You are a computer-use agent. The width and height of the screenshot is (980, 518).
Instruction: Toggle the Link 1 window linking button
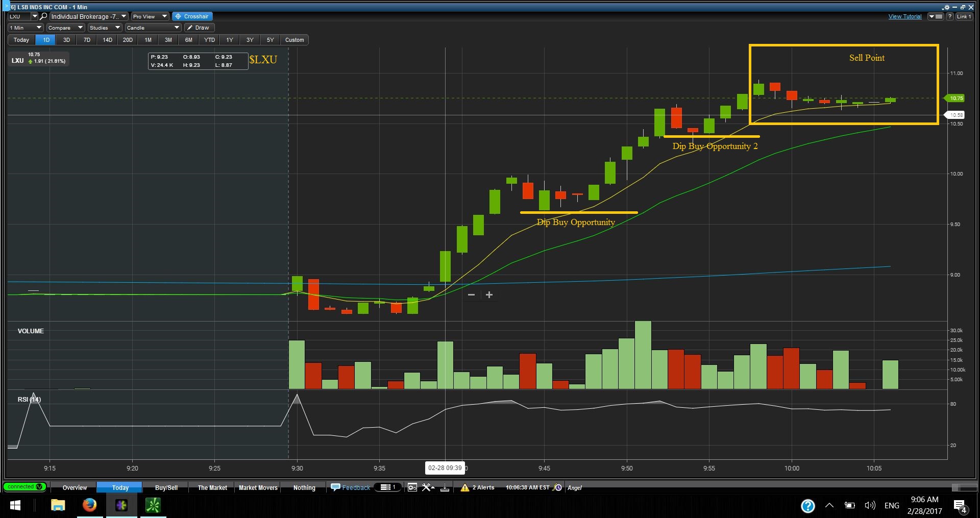pos(963,16)
